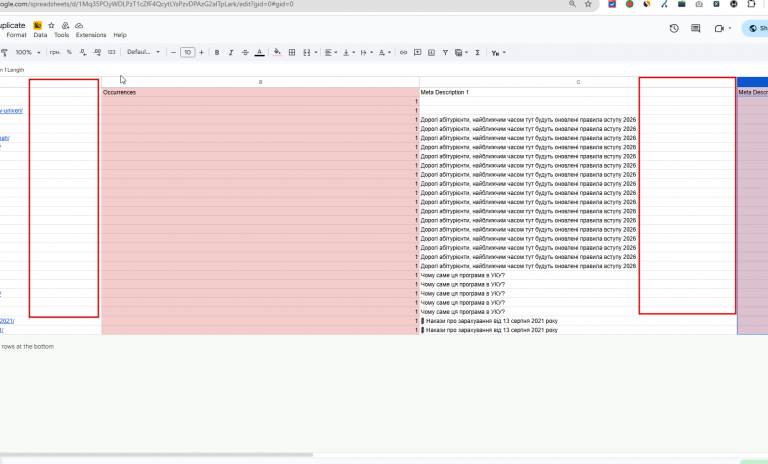
Task: Click the functions sigma icon
Action: (478, 52)
